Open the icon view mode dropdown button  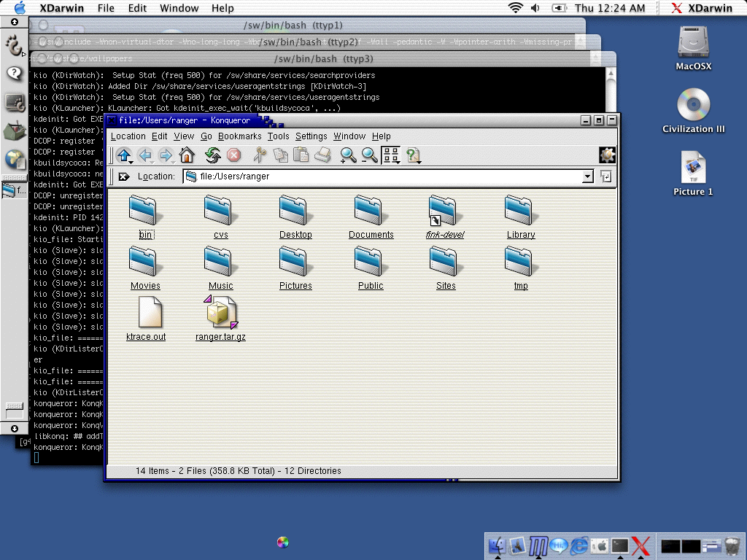pos(391,155)
